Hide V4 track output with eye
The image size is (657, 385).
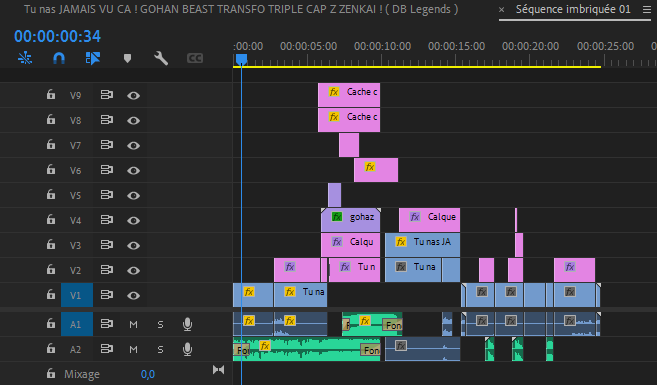(x=133, y=220)
